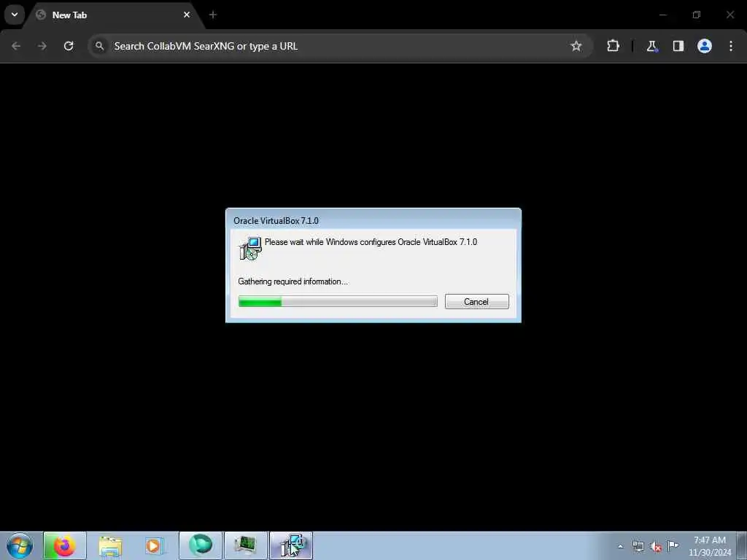Click the Cancel button in VirtualBox installer
The height and width of the screenshot is (560, 747).
click(x=476, y=301)
